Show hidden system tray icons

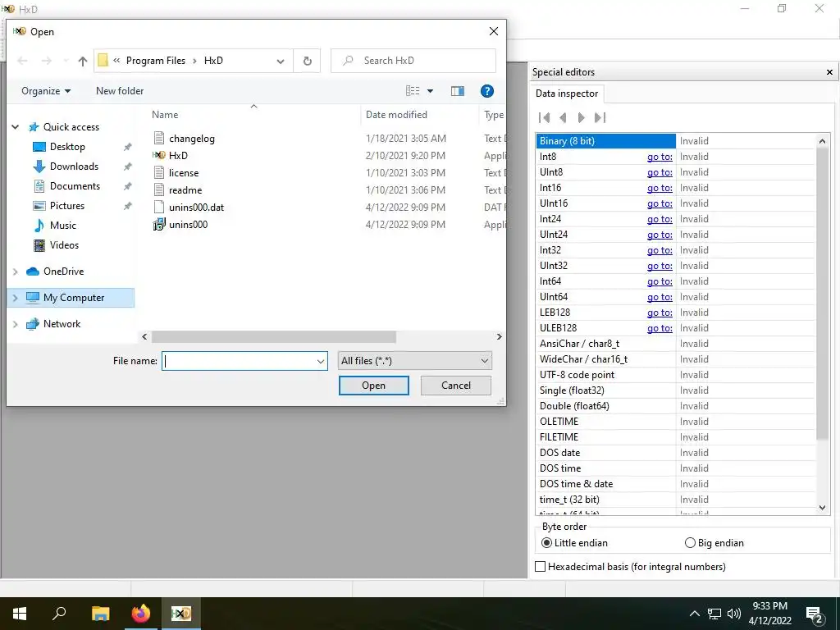(x=694, y=614)
